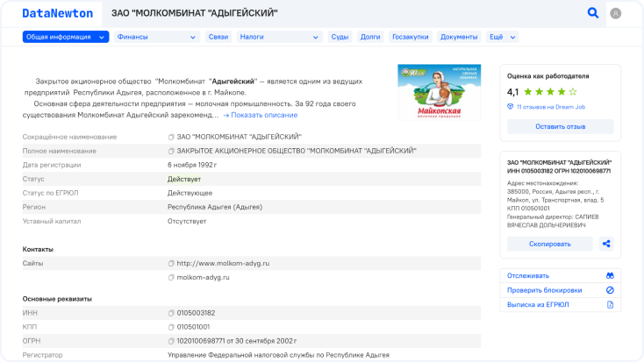Open the Майкопская product logo image
This screenshot has height=362, width=644.
[439, 92]
